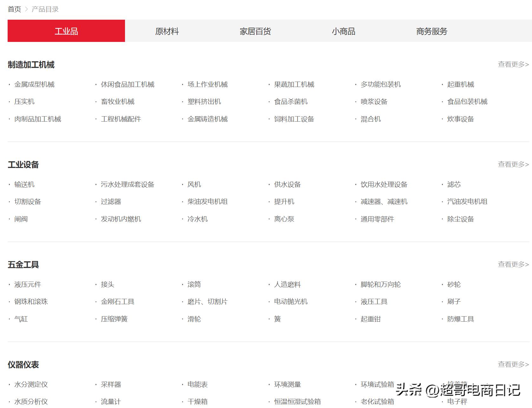
Task: Open the 金属成型机械 category
Action: (x=34, y=84)
